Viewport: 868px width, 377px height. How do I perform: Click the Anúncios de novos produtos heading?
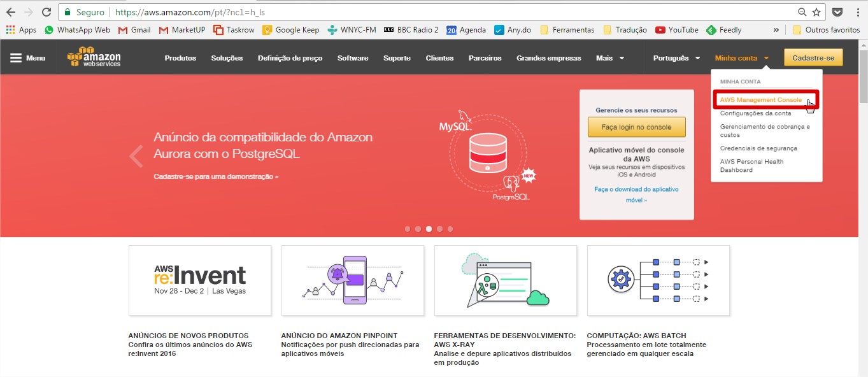[189, 336]
